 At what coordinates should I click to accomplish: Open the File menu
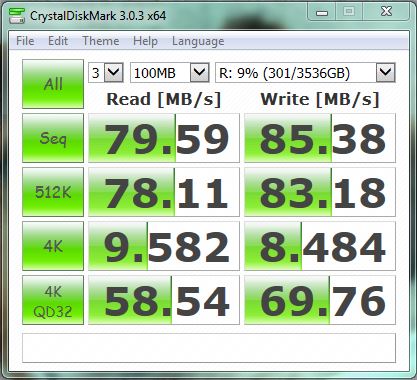pyautogui.click(x=25, y=41)
